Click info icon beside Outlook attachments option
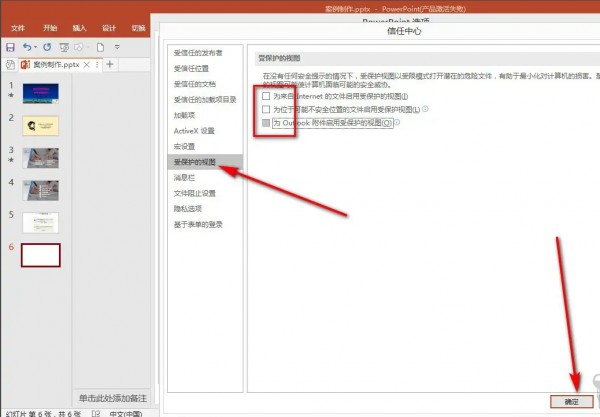The image size is (600, 417). click(x=397, y=122)
